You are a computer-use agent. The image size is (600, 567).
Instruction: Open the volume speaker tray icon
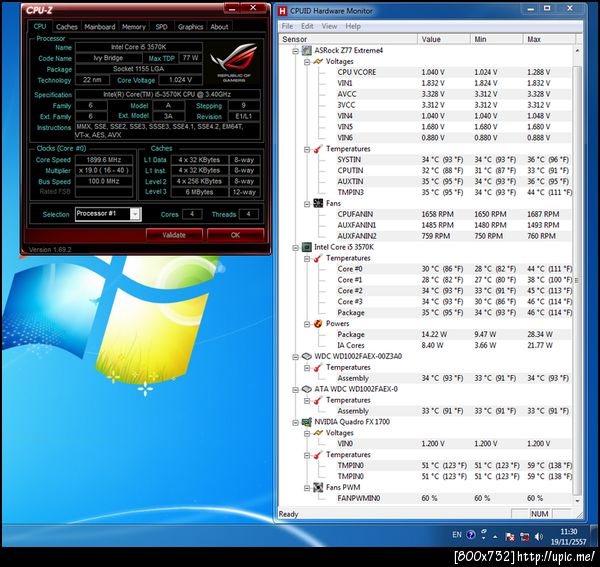click(x=539, y=536)
